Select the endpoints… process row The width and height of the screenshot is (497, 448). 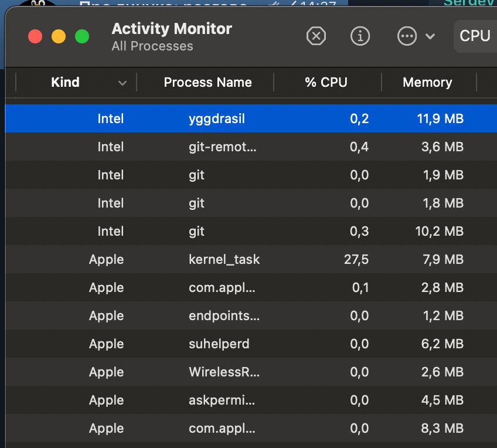224,316
